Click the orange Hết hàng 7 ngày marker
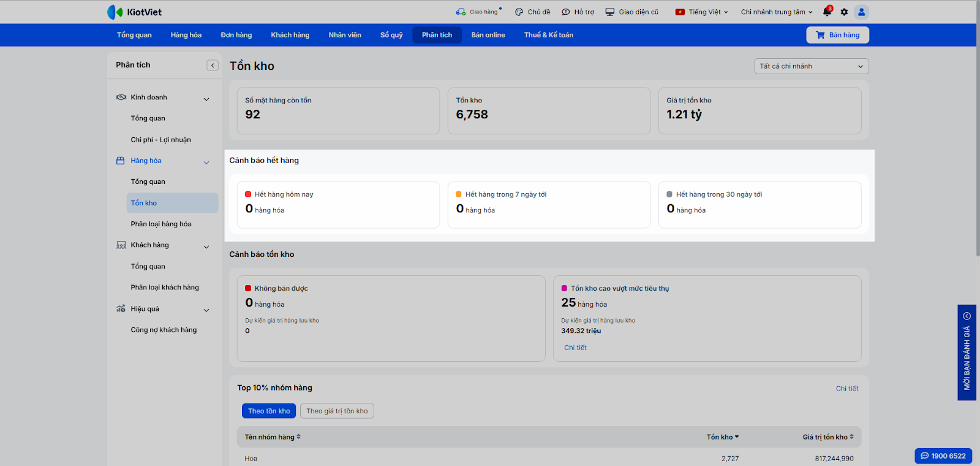Image resolution: width=980 pixels, height=466 pixels. pyautogui.click(x=459, y=194)
